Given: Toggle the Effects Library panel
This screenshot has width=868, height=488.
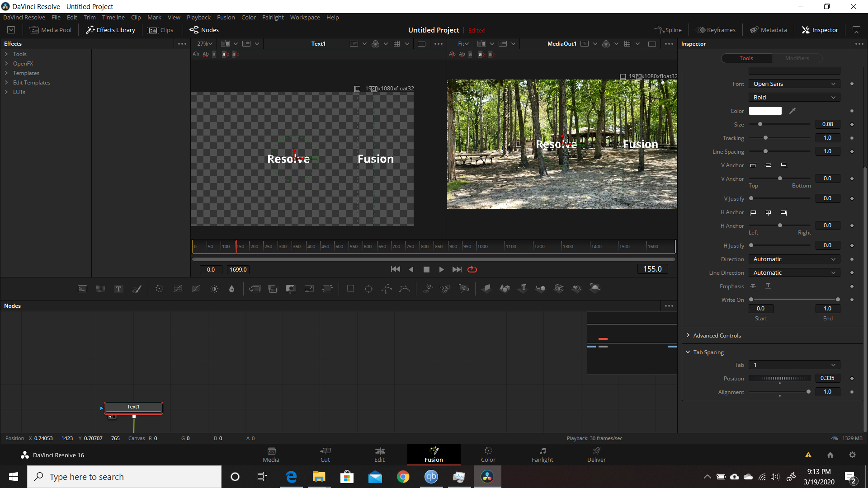Looking at the screenshot, I should [111, 30].
